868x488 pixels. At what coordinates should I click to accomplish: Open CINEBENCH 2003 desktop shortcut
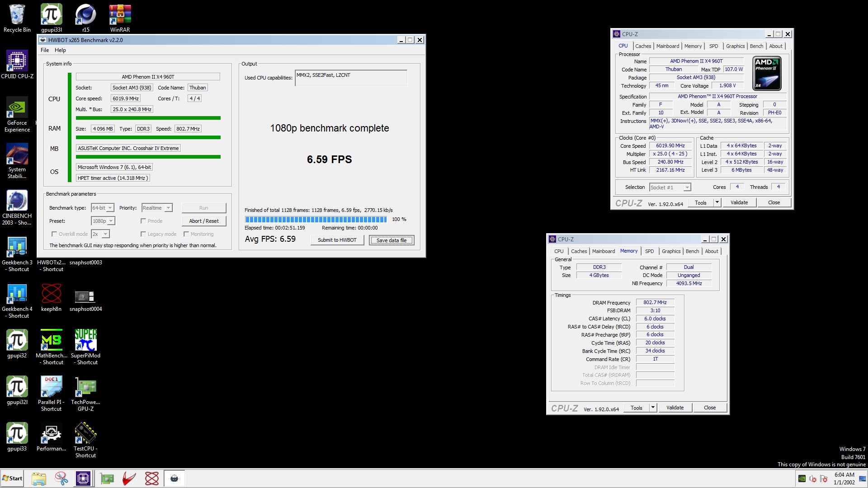point(17,208)
